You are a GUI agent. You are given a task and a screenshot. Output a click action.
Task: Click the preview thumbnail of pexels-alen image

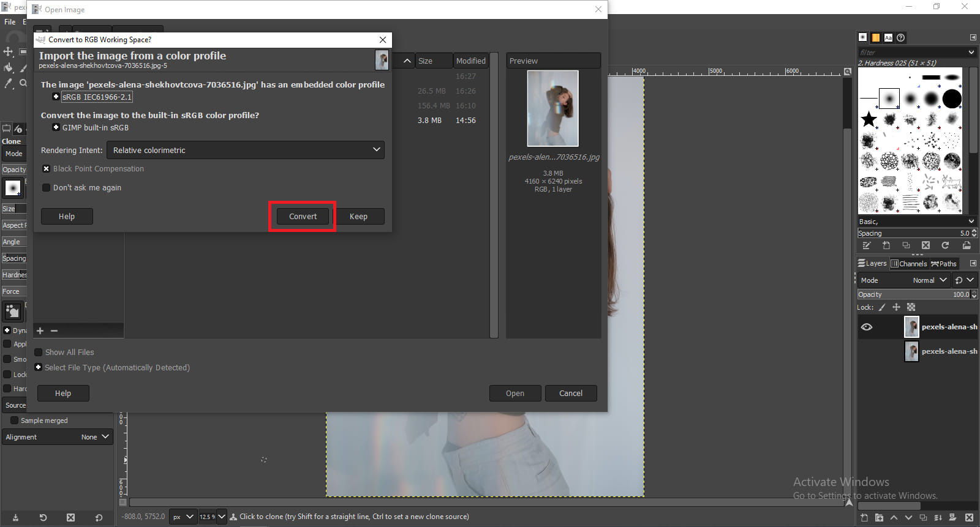[553, 108]
